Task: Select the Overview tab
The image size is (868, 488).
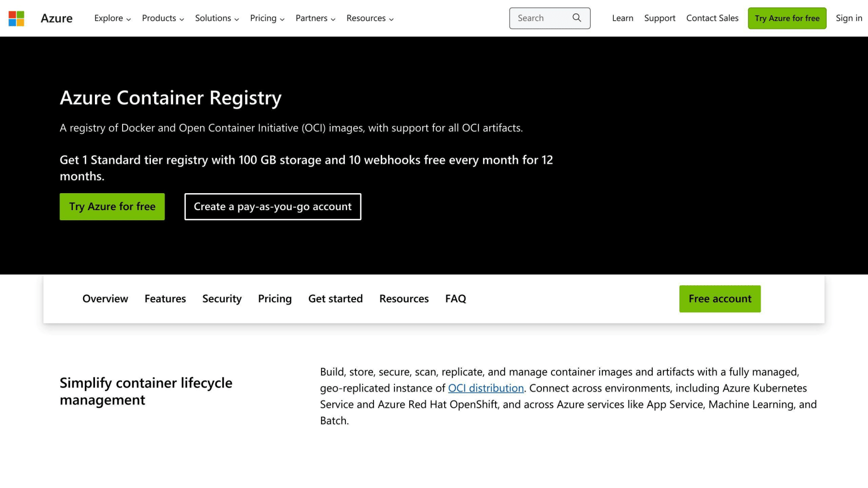Action: tap(105, 299)
